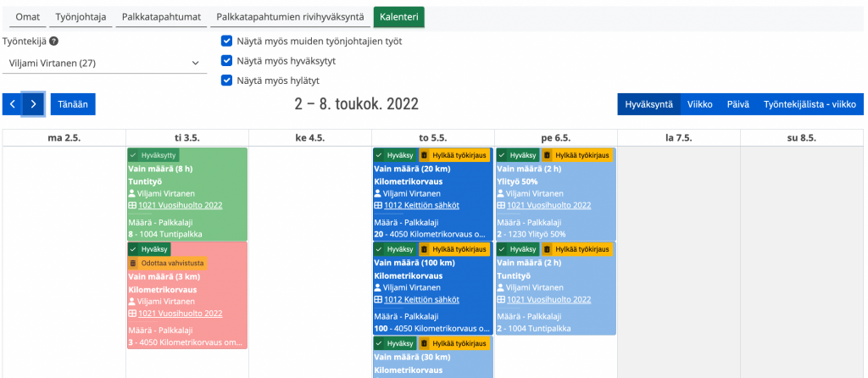Image resolution: width=868 pixels, height=378 pixels.
Task: Toggle Näytä myös muiden työnjohtajien työt
Action: pos(226,41)
